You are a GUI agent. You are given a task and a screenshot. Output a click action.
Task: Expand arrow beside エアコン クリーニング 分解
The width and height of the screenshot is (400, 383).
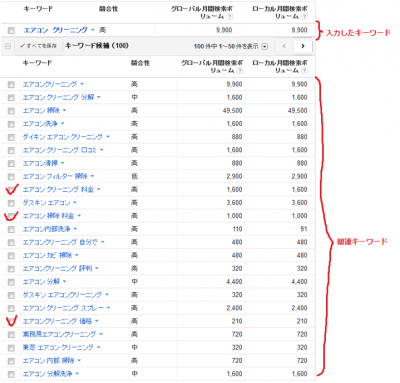coord(99,97)
